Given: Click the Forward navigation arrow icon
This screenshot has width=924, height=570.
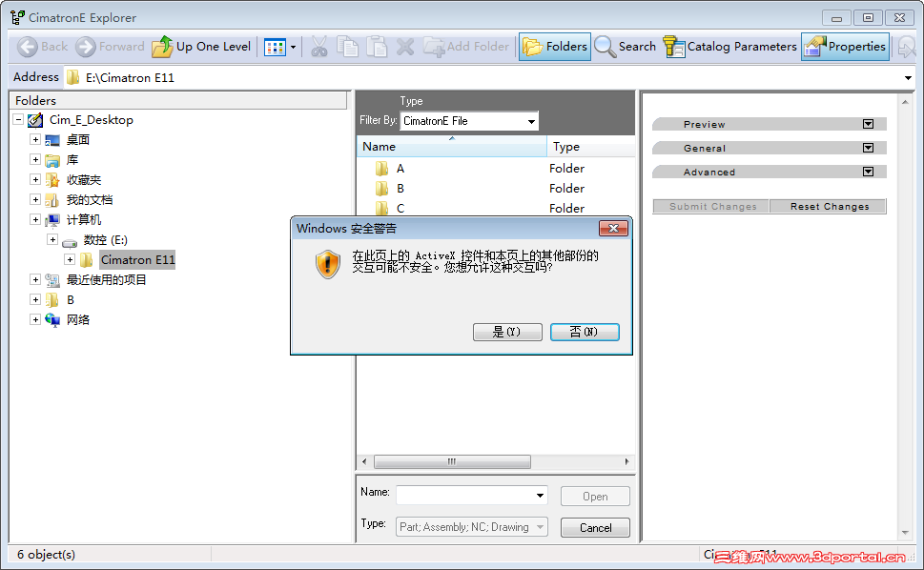Looking at the screenshot, I should (86, 47).
